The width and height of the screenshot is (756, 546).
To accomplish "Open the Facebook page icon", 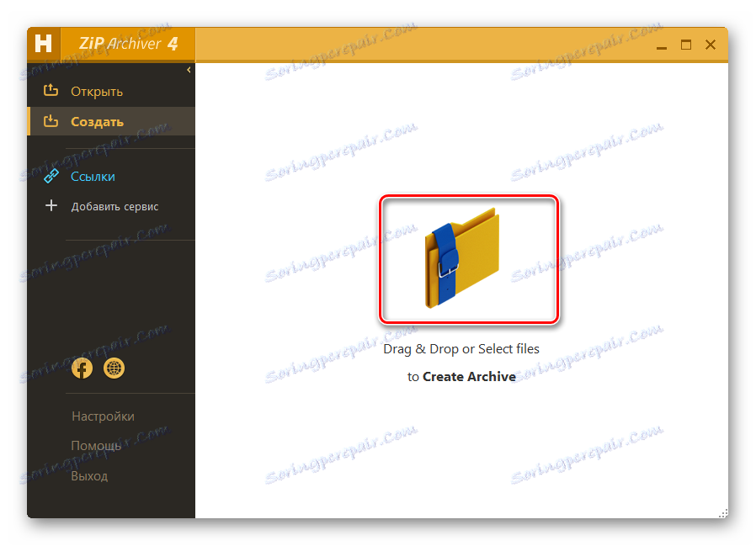I will 82,368.
